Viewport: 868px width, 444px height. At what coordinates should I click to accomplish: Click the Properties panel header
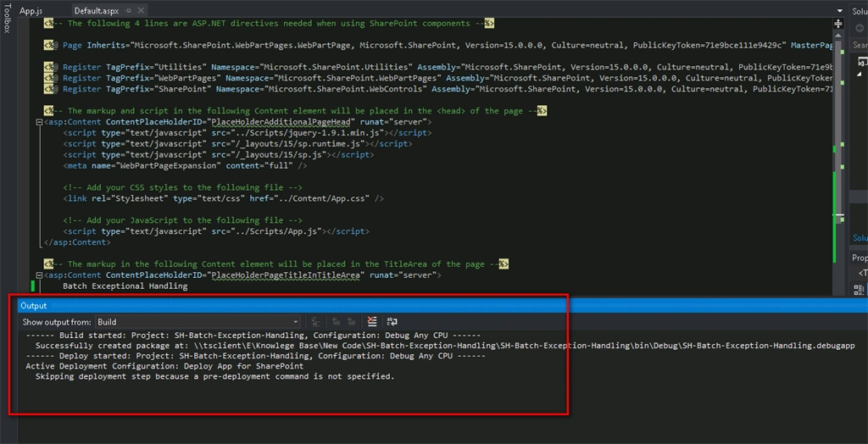coord(860,258)
